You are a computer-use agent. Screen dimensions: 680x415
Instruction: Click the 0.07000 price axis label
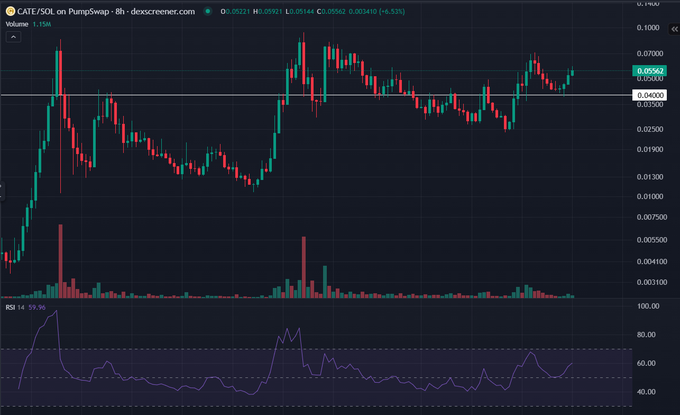(650, 53)
